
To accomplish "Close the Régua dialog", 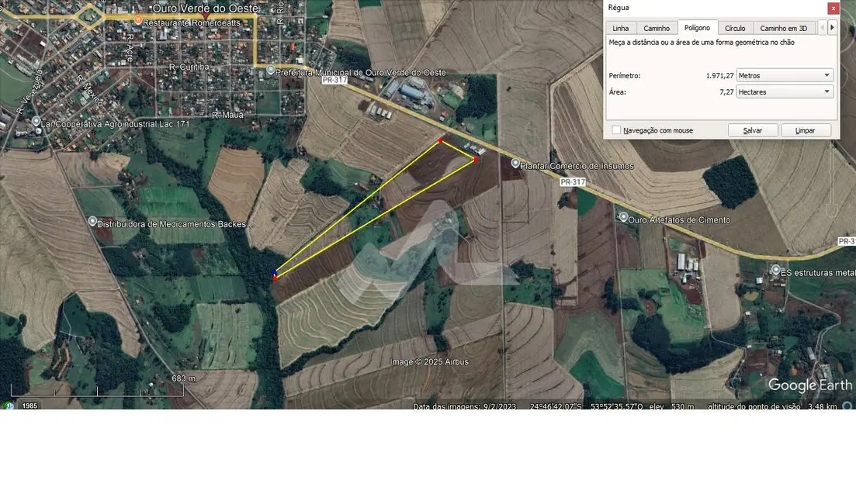I will (833, 8).
